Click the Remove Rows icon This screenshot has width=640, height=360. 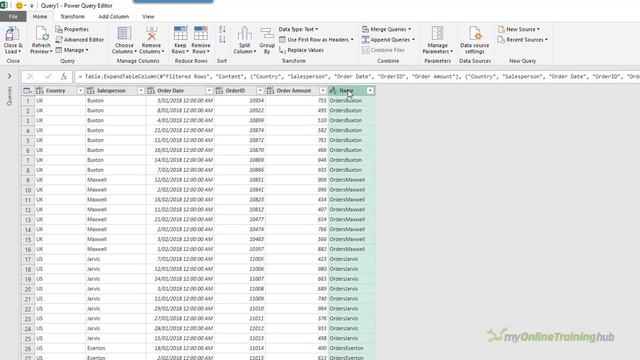(201, 34)
